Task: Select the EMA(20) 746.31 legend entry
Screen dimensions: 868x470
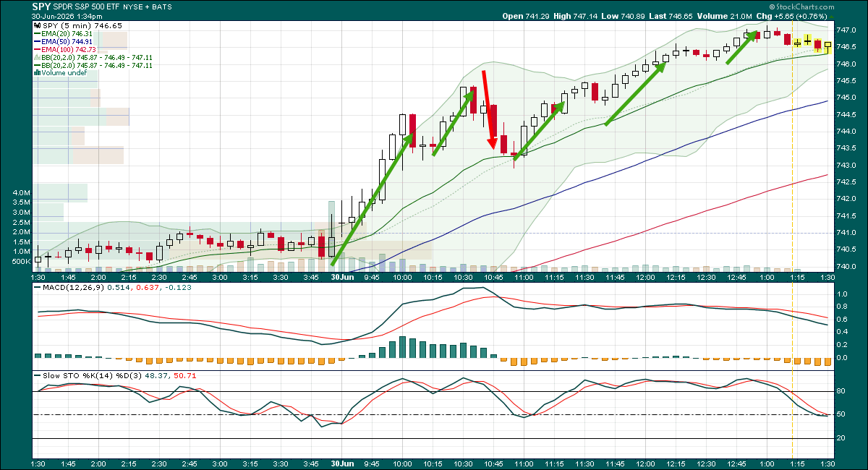Action: click(64, 33)
